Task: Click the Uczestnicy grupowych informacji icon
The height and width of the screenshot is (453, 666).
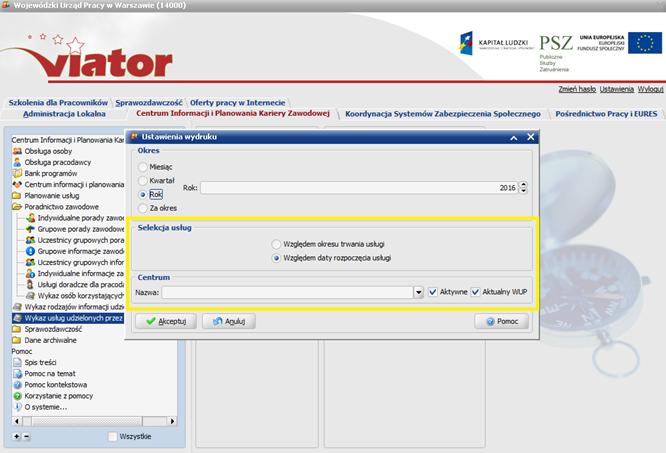Action: click(x=30, y=262)
